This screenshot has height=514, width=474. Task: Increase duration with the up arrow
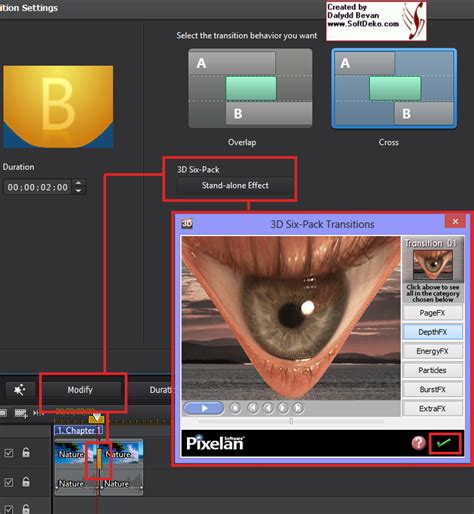(78, 183)
